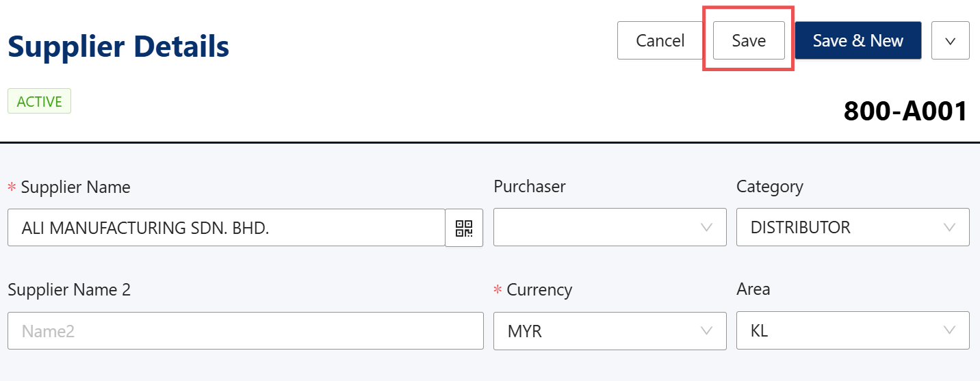Focus the Name2 placeholder input
Image resolution: width=980 pixels, height=381 pixels.
[x=245, y=331]
